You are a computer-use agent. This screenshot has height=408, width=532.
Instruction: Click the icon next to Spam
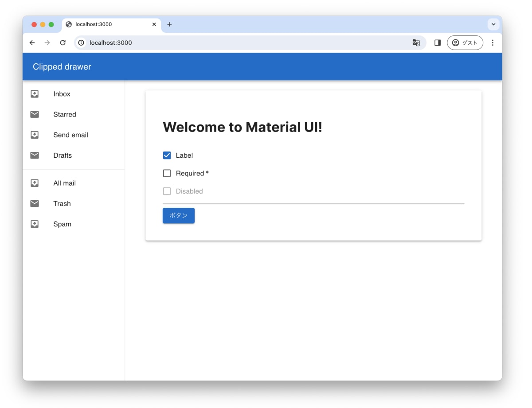(x=35, y=224)
